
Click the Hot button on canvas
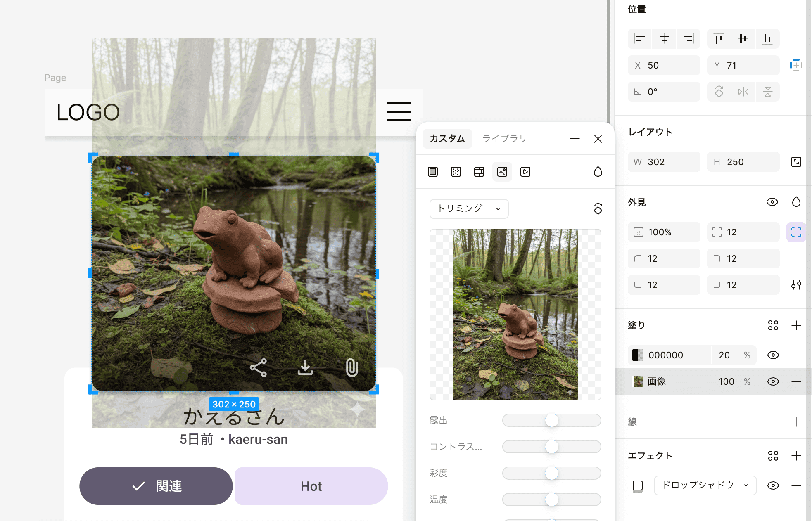pyautogui.click(x=311, y=486)
